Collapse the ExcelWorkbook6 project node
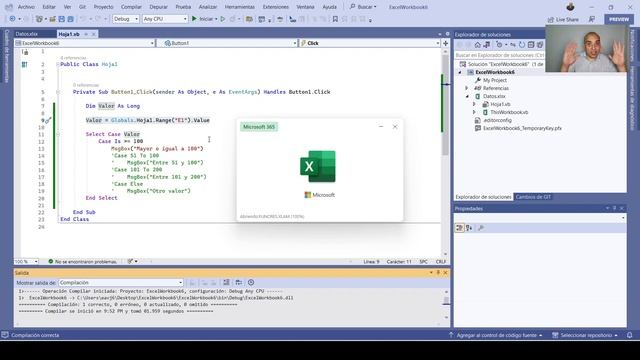 [460, 72]
